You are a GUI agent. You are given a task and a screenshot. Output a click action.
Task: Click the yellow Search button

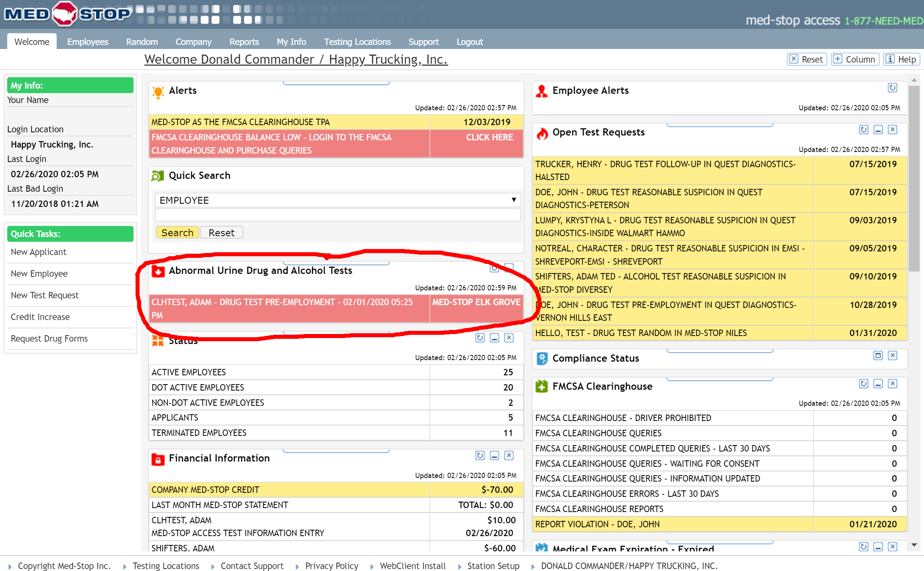pyautogui.click(x=177, y=233)
